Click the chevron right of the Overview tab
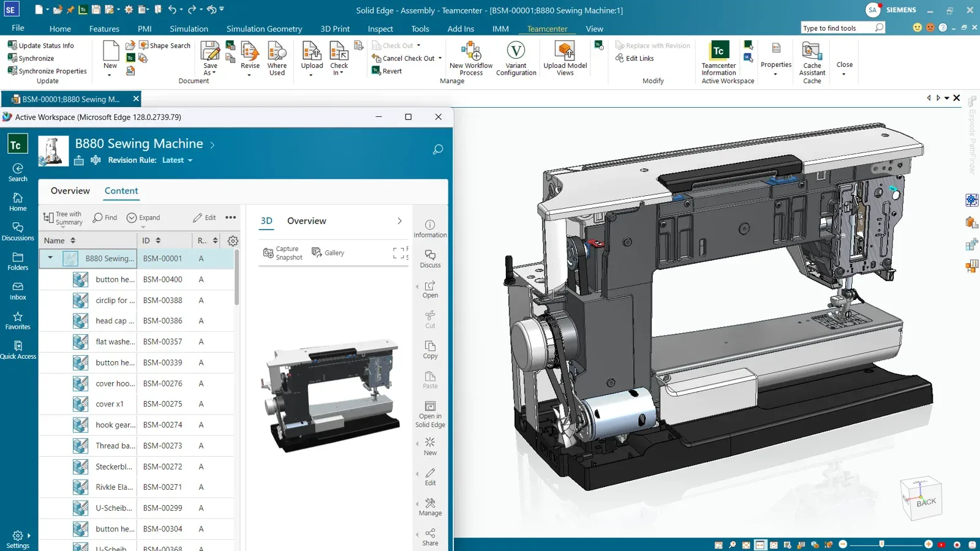 (x=399, y=221)
